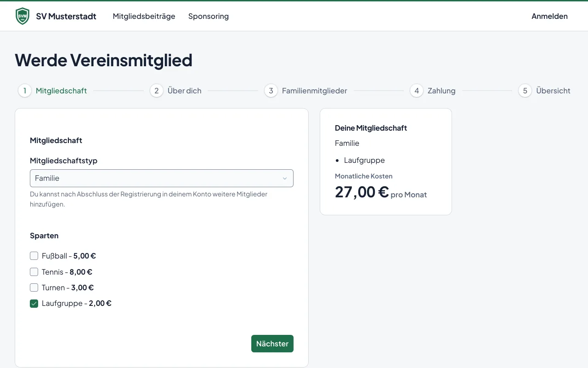Click the Werde Vereinsmitglied heading

pyautogui.click(x=103, y=60)
